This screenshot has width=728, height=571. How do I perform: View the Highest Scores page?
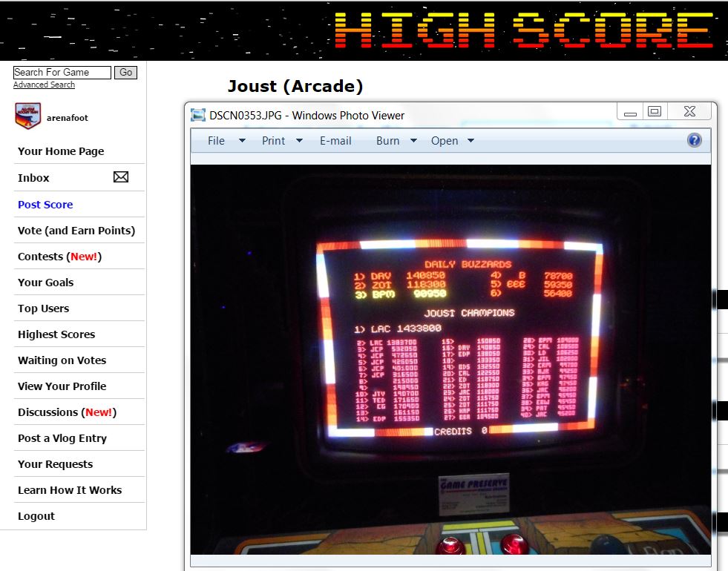[56, 334]
